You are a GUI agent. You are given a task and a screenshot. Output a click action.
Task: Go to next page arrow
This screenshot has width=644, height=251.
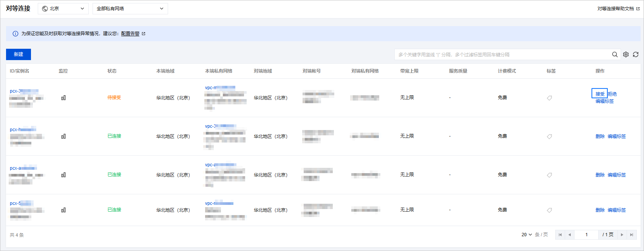pos(622,235)
